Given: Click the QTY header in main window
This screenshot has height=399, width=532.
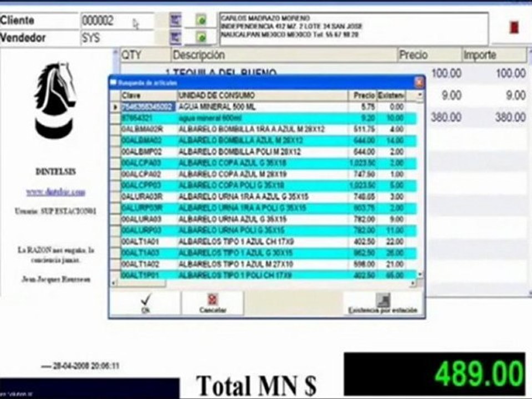Looking at the screenshot, I should point(145,55).
